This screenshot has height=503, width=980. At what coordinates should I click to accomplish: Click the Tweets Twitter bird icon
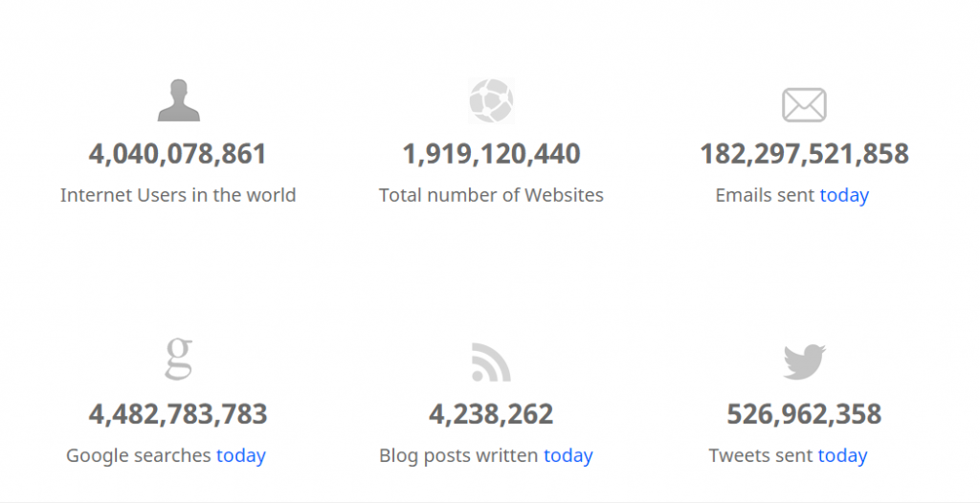[804, 361]
